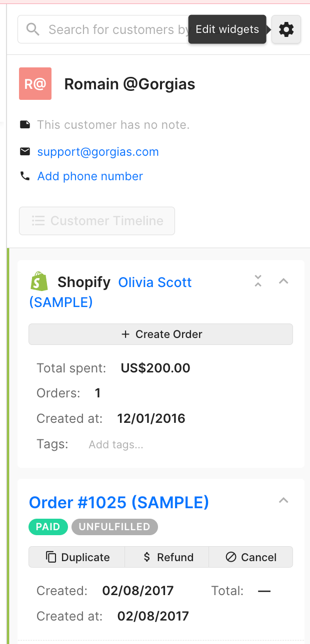The width and height of the screenshot is (310, 644).
Task: Open the Customer Timeline
Action: click(x=97, y=221)
